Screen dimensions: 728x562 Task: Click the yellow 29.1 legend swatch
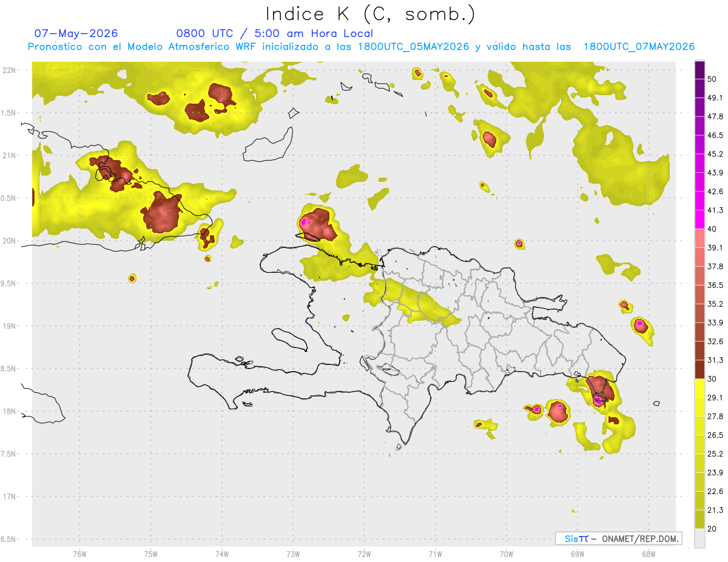point(699,388)
